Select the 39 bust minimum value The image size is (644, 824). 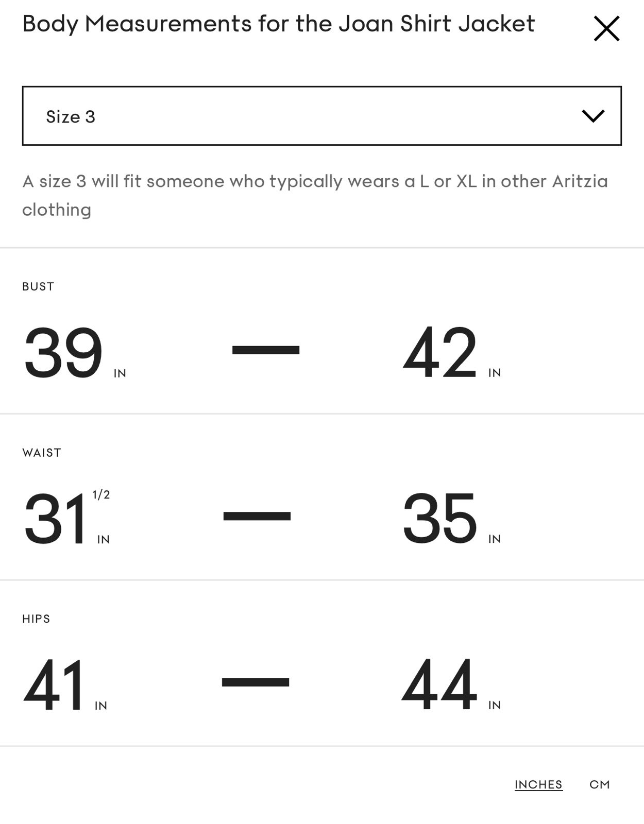(63, 353)
